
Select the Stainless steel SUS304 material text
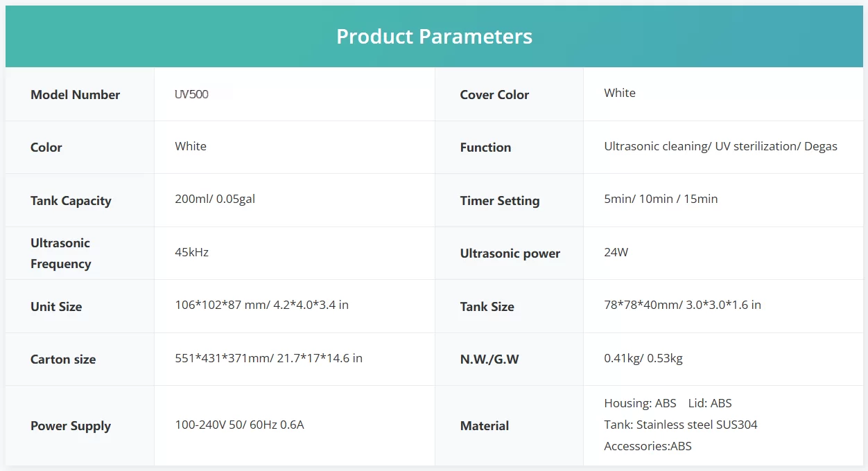pyautogui.click(x=680, y=425)
